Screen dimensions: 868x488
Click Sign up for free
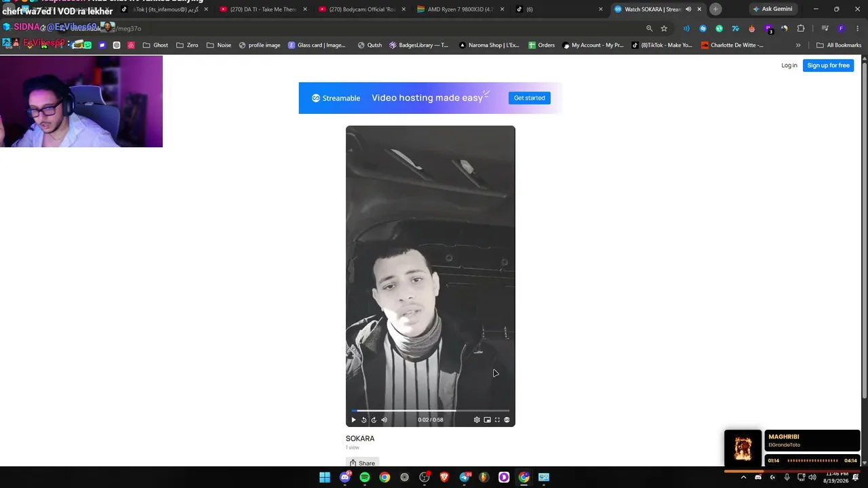point(828,66)
